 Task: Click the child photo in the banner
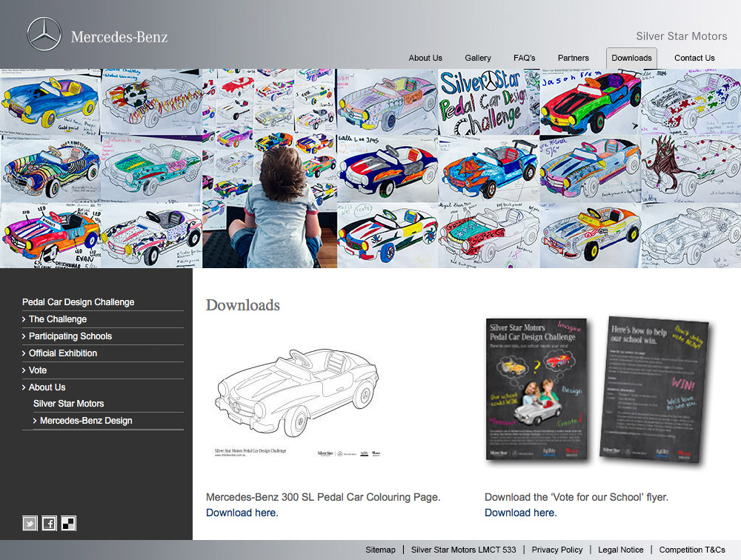pyautogui.click(x=270, y=169)
